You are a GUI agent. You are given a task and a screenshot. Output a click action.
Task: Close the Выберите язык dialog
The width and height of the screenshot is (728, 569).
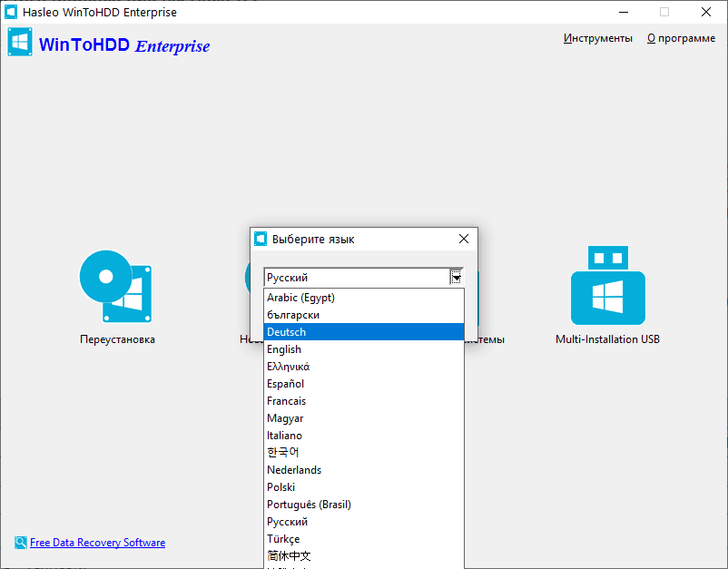[463, 239]
